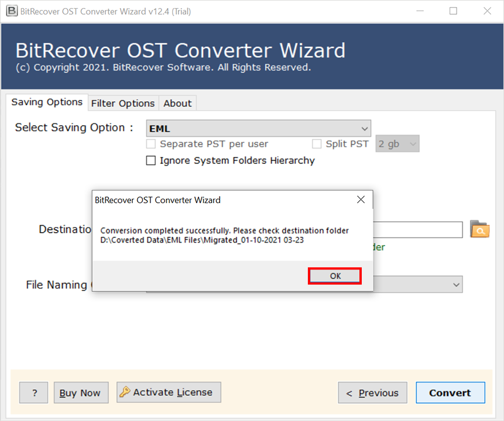
Task: Close the OST Converter Wizard window
Action: tap(486, 11)
